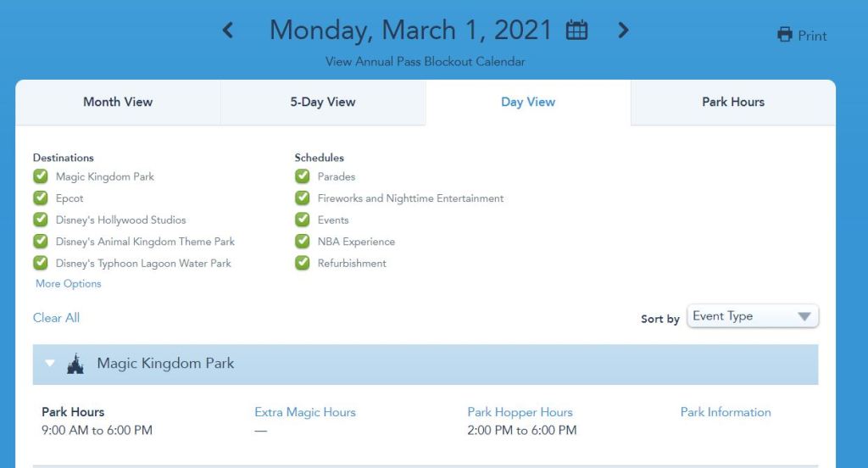The width and height of the screenshot is (868, 468).
Task: Click the Magic Kingdom castle icon
Action: (x=75, y=364)
